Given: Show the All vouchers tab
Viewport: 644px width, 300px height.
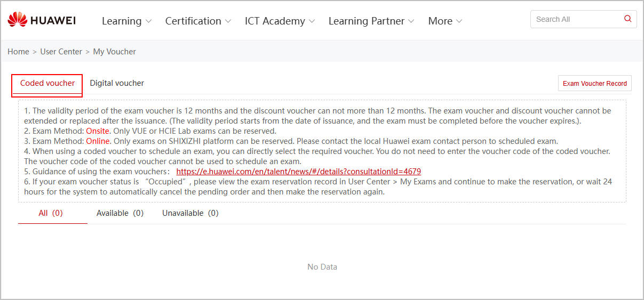Looking at the screenshot, I should 51,213.
